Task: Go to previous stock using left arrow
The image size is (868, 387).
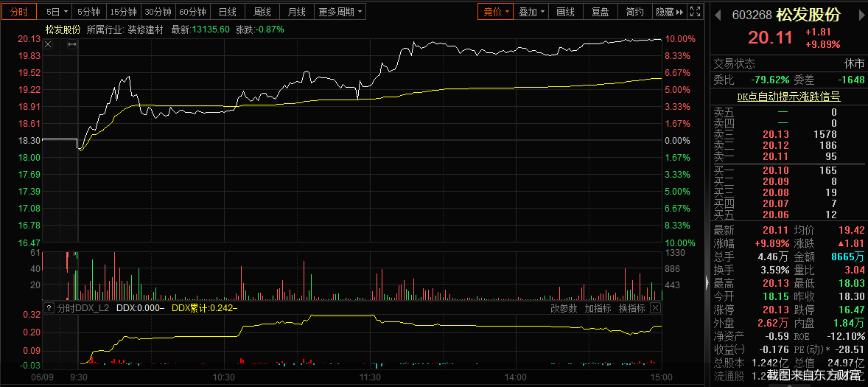Action: pos(716,14)
